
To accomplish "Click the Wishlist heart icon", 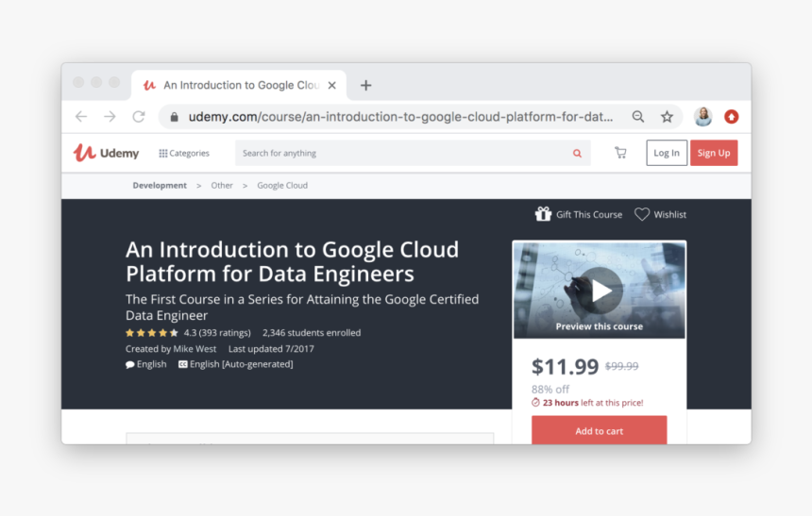I will [x=642, y=214].
